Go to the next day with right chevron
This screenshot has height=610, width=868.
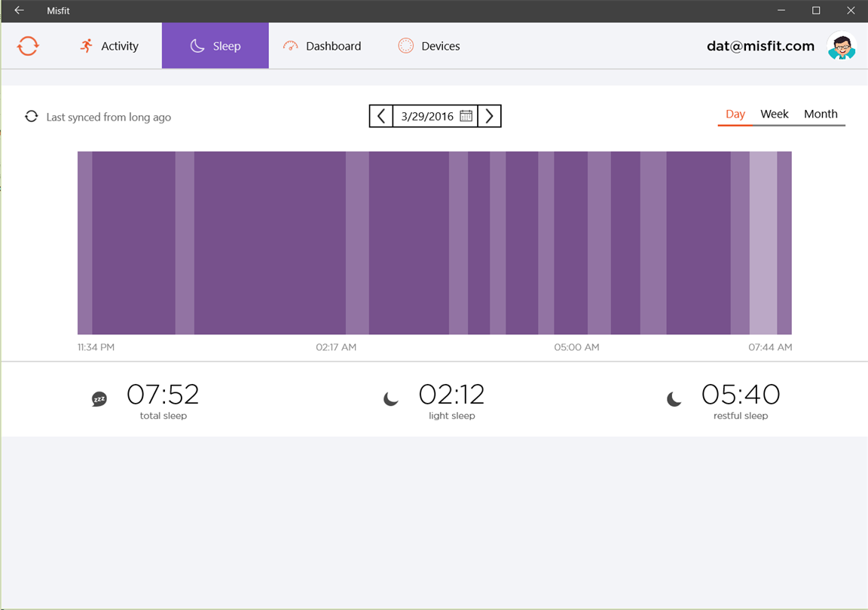coord(489,116)
